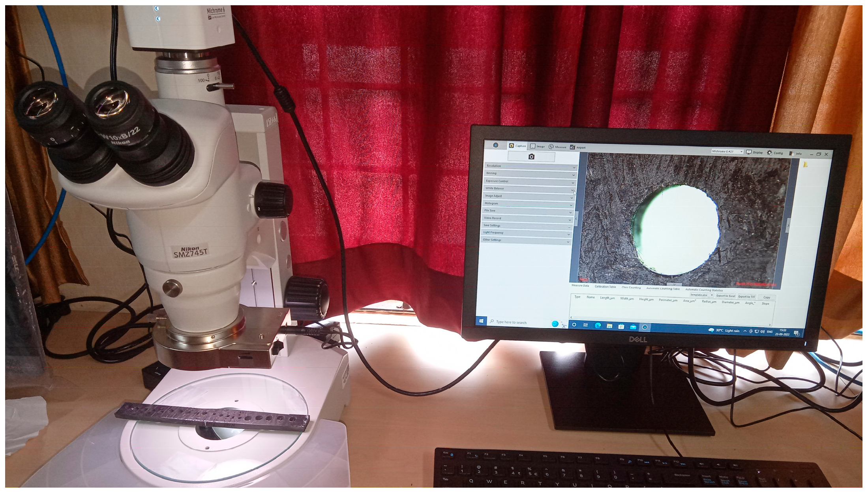Expand right side panel arrow handle

coord(788,226)
